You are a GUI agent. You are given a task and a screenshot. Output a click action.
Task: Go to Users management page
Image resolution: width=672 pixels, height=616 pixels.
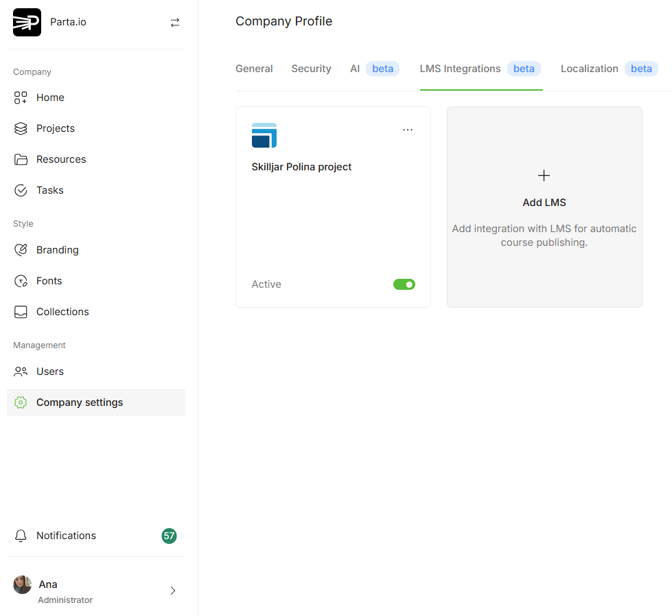49,372
